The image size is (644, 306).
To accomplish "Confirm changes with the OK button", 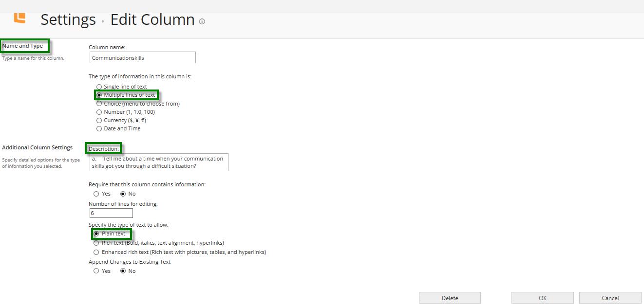I will (542, 298).
